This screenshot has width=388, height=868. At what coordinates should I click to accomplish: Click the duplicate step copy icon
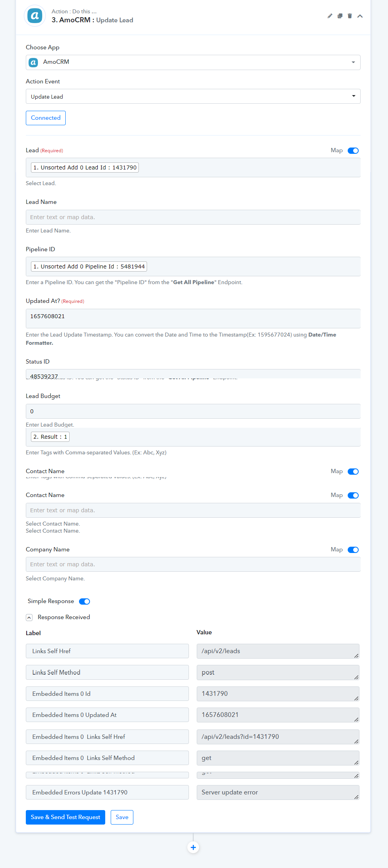340,16
